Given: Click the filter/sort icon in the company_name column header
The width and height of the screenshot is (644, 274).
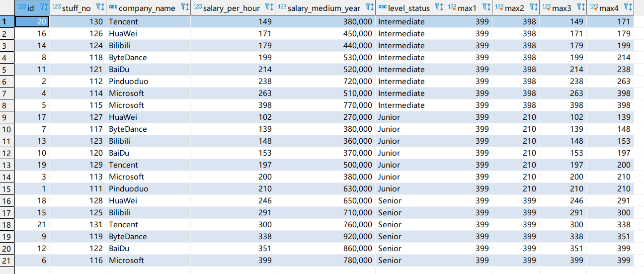Looking at the screenshot, I should (184, 7).
